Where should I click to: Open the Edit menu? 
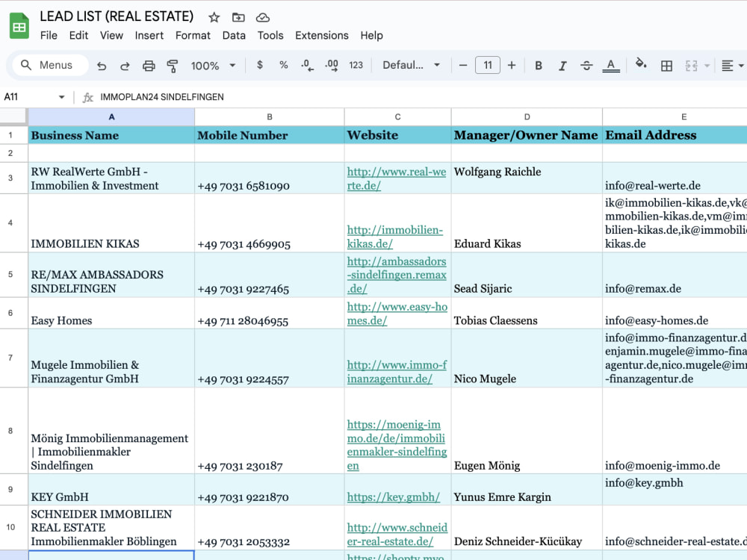78,36
